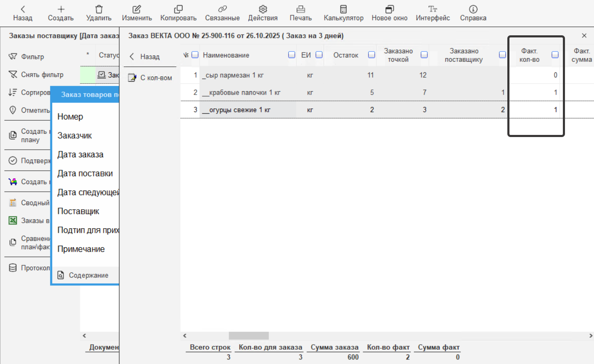Click right arrow of horizontal scrollbar

coord(591,336)
